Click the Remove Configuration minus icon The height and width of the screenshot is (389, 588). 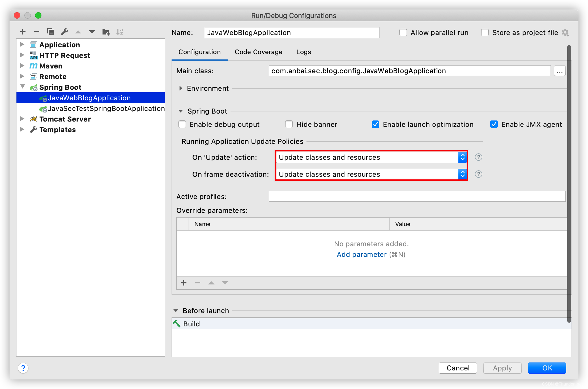click(x=37, y=32)
